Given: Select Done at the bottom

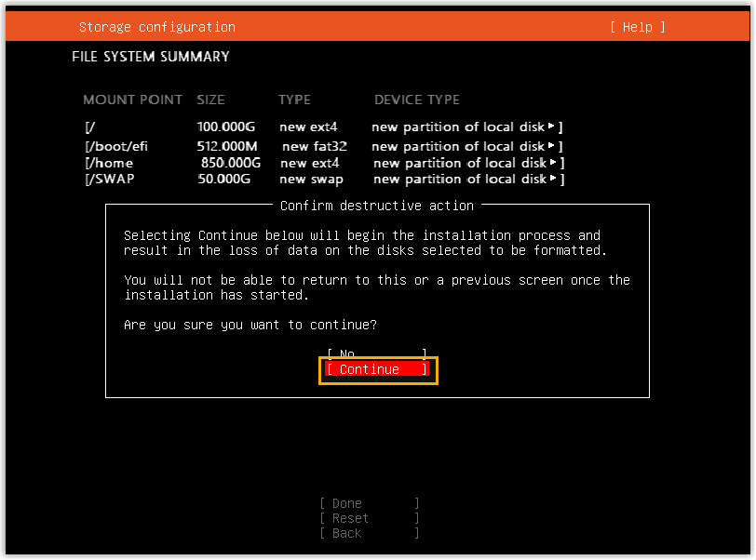Looking at the screenshot, I should click(x=369, y=503).
